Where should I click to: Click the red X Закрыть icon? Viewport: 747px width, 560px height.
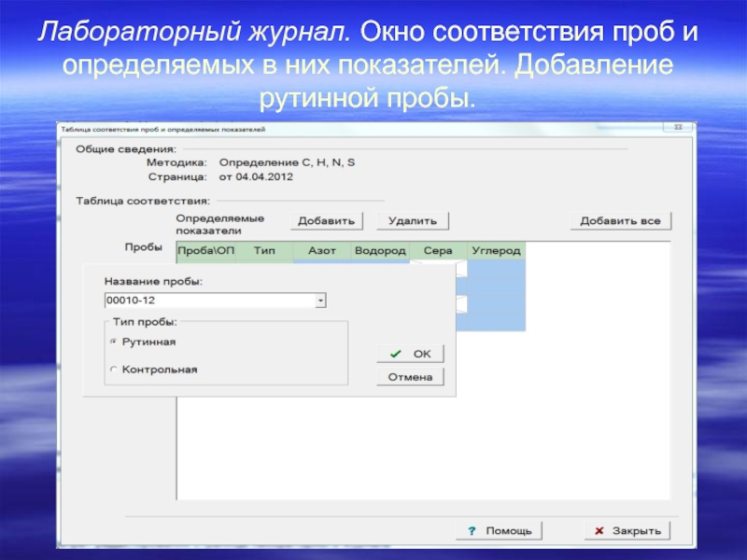click(x=599, y=530)
